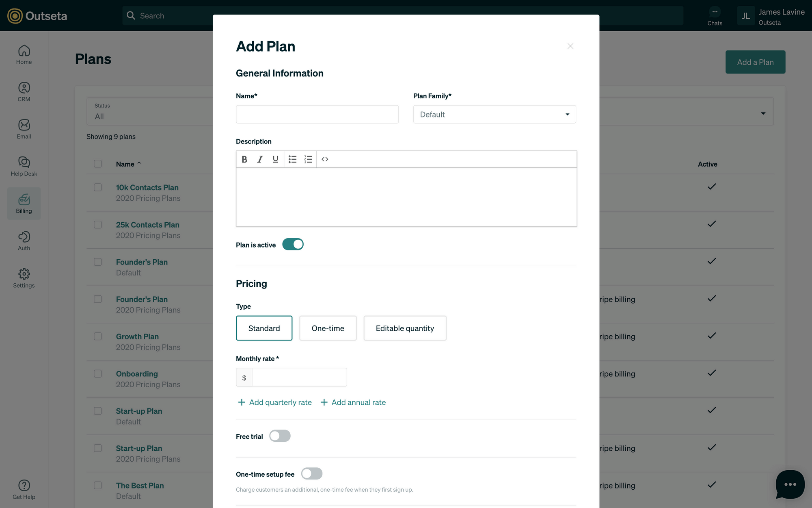
Task: Select the Editable quantity pricing type
Action: click(405, 328)
